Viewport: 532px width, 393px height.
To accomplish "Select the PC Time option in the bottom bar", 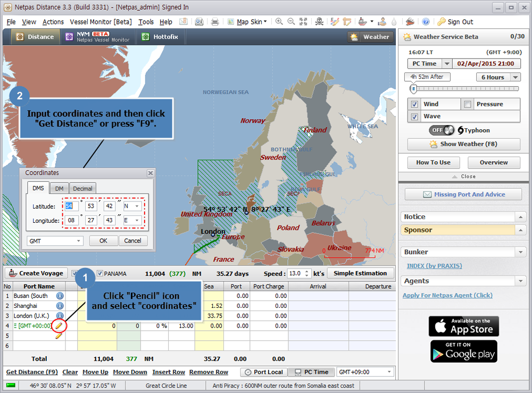I will coord(311,372).
